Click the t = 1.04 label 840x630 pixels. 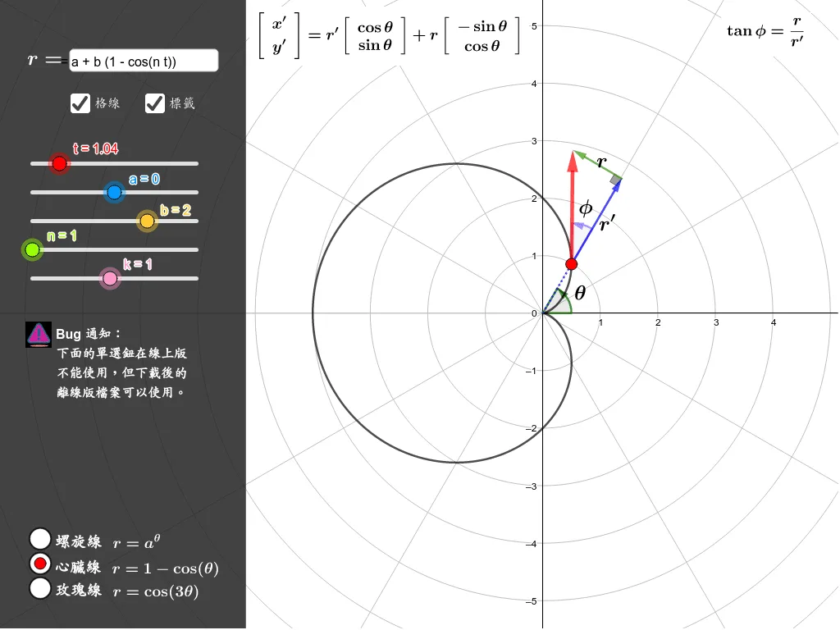tap(95, 148)
